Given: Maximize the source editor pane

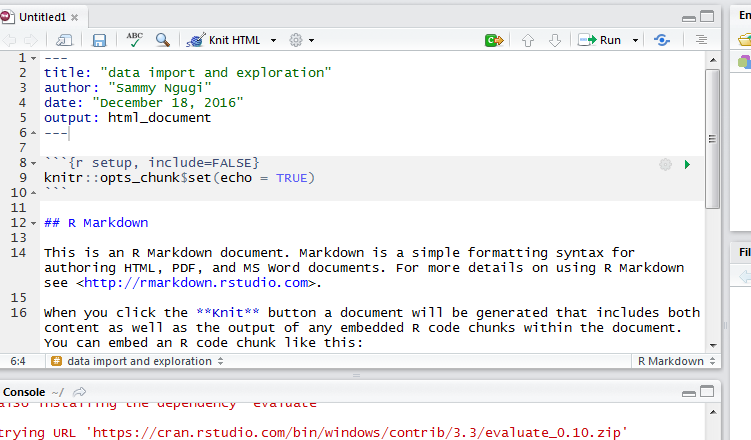Looking at the screenshot, I should [707, 17].
